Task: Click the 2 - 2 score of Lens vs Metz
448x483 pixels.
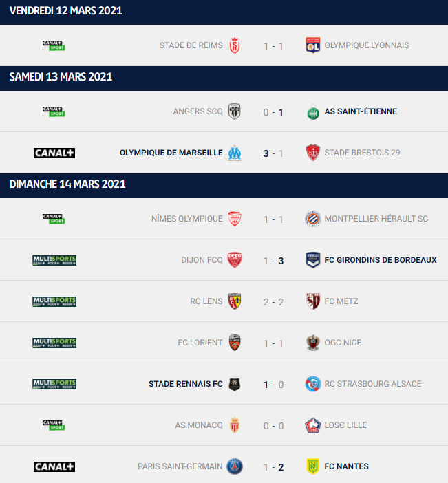Action: [x=273, y=301]
